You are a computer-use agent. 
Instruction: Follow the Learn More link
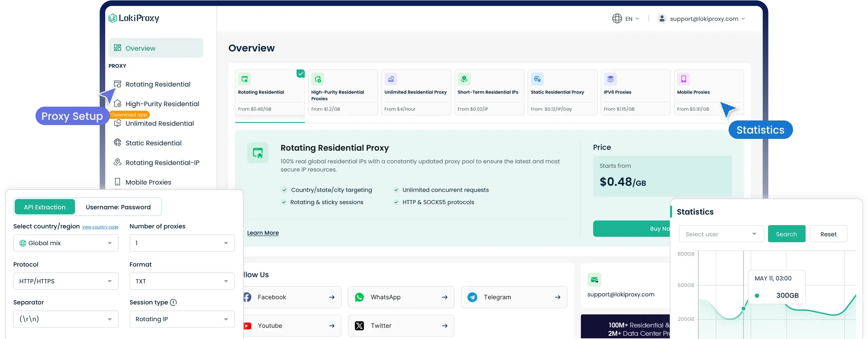point(263,233)
